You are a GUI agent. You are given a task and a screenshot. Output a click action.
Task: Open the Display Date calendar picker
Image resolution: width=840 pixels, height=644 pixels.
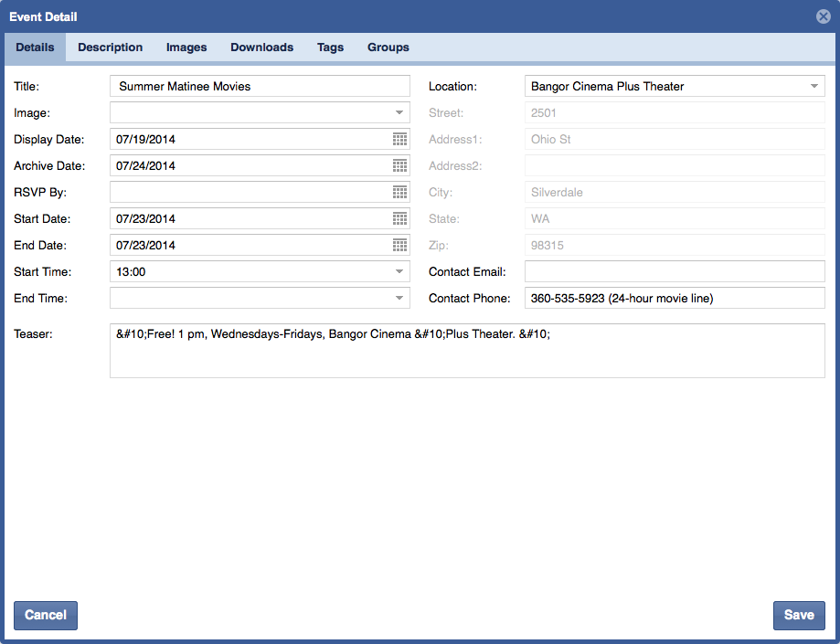[x=399, y=139]
